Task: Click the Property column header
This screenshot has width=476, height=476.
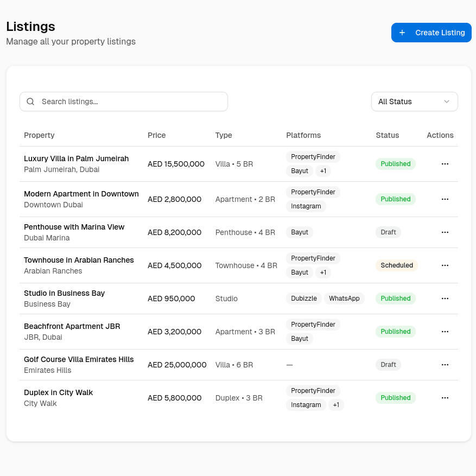Action: coord(39,135)
